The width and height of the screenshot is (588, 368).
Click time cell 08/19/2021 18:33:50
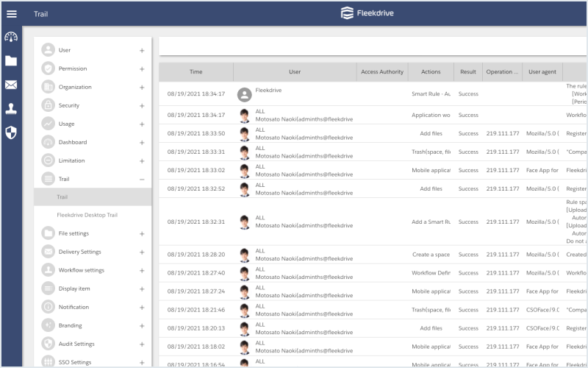[x=196, y=133]
